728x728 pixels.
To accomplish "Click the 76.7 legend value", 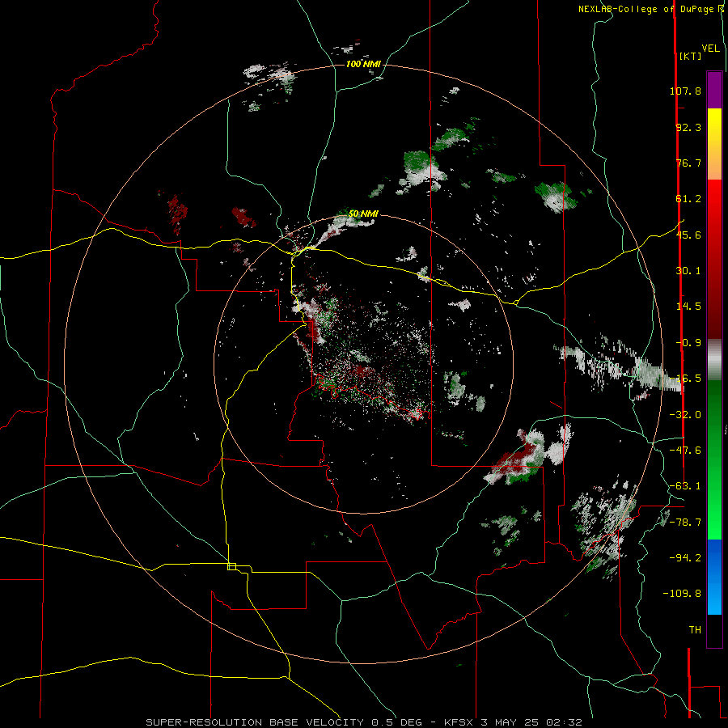I will 688,163.
